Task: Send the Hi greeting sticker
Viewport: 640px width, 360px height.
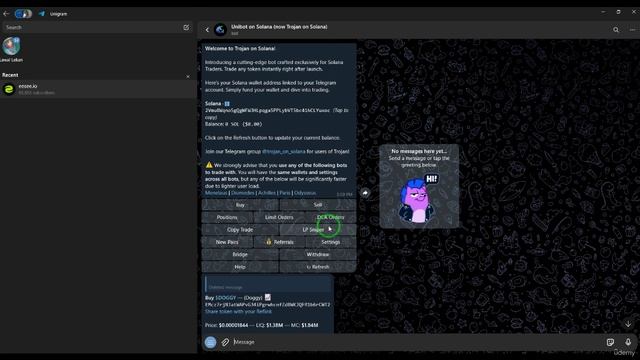Action: pyautogui.click(x=418, y=200)
